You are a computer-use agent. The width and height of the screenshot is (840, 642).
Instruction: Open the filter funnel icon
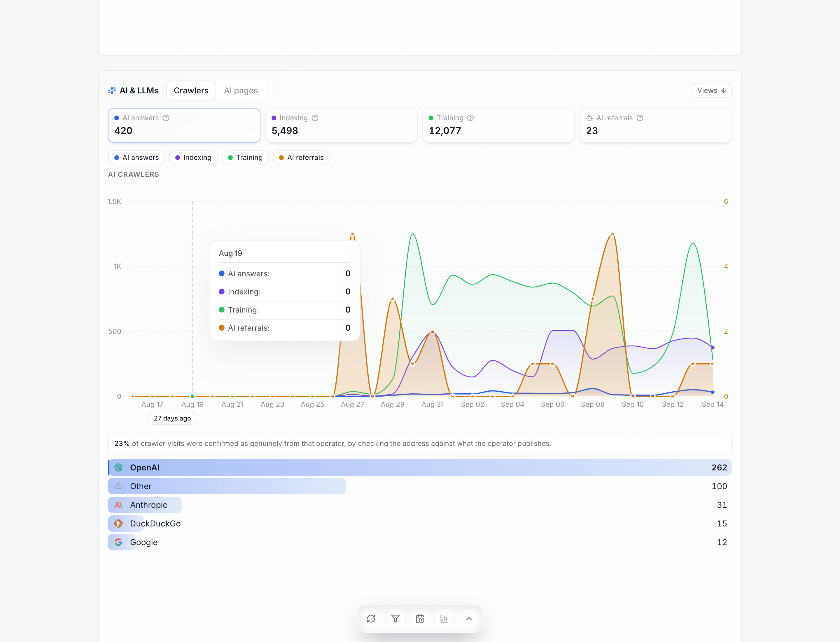[x=395, y=619]
